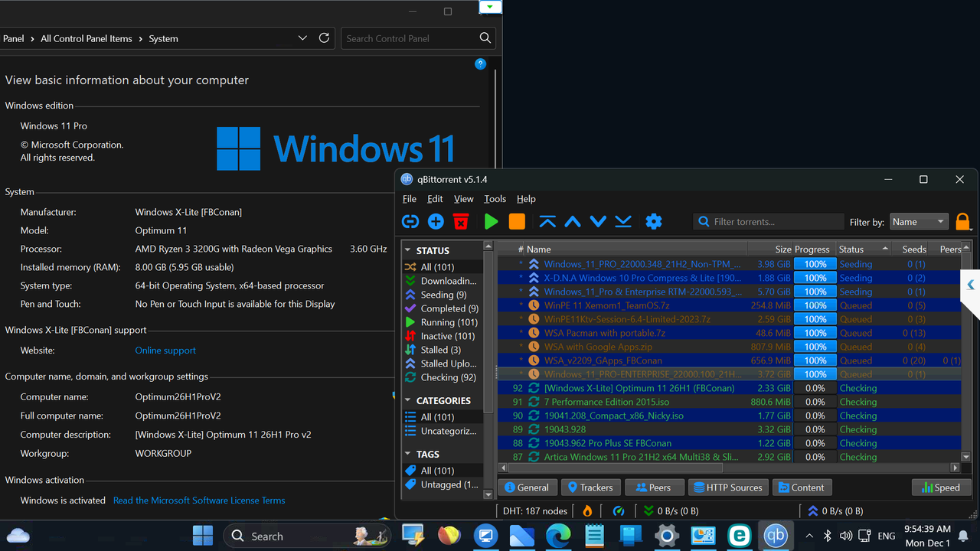Click the flame connection status icon

(587, 510)
